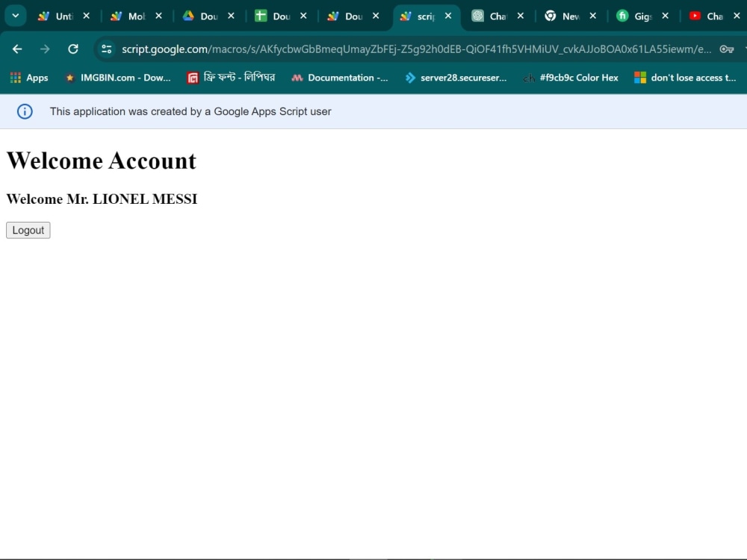
Task: Switch to the third Apps Script 'Dou' tab
Action: 346,16
